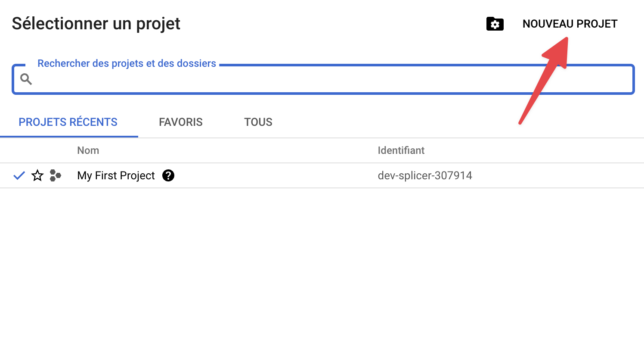This screenshot has width=644, height=356.
Task: Click the Rechercher des projets et des dossiers label
Action: [127, 63]
